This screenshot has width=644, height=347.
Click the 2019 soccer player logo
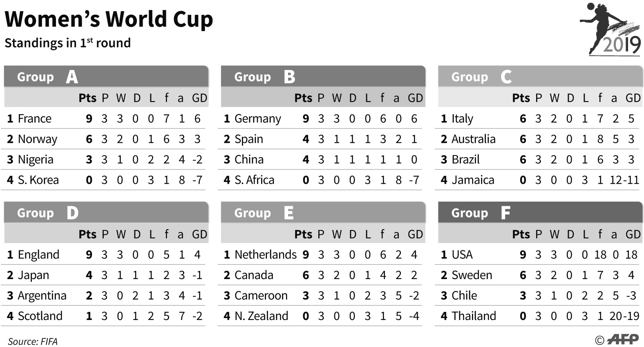pyautogui.click(x=611, y=30)
